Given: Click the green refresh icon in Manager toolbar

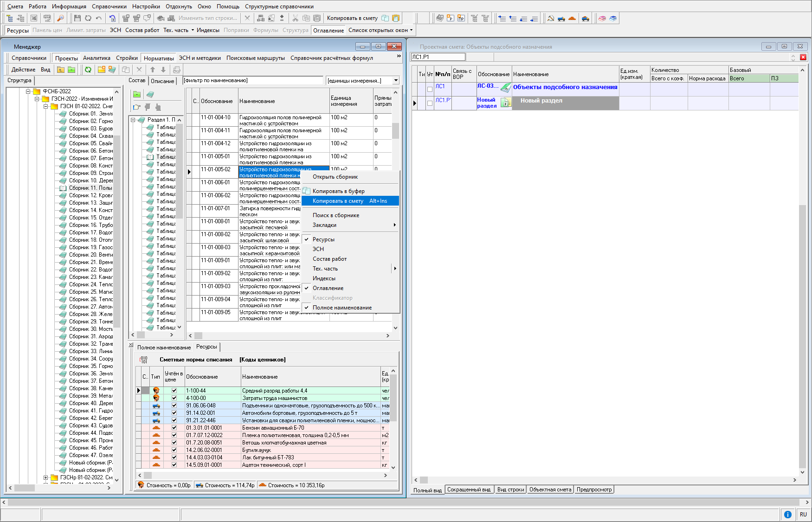Looking at the screenshot, I should [x=88, y=70].
